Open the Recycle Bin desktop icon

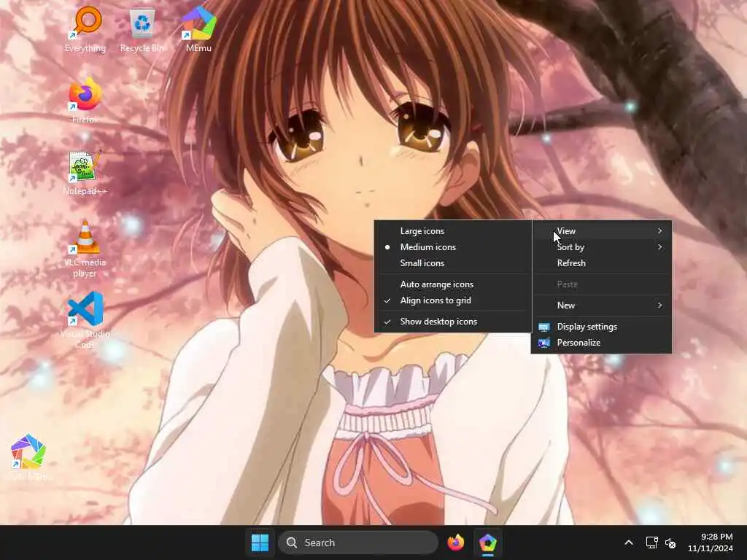click(x=142, y=28)
